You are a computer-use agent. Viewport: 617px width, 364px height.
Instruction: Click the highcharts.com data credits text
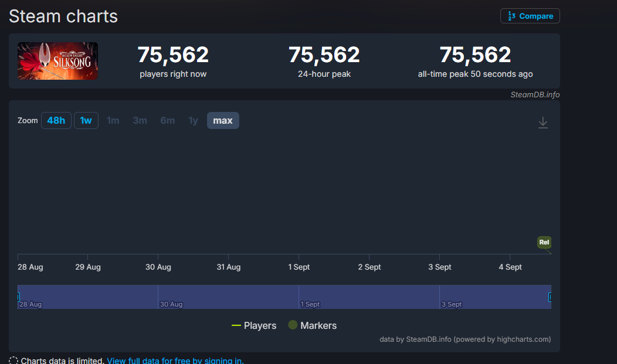465,339
